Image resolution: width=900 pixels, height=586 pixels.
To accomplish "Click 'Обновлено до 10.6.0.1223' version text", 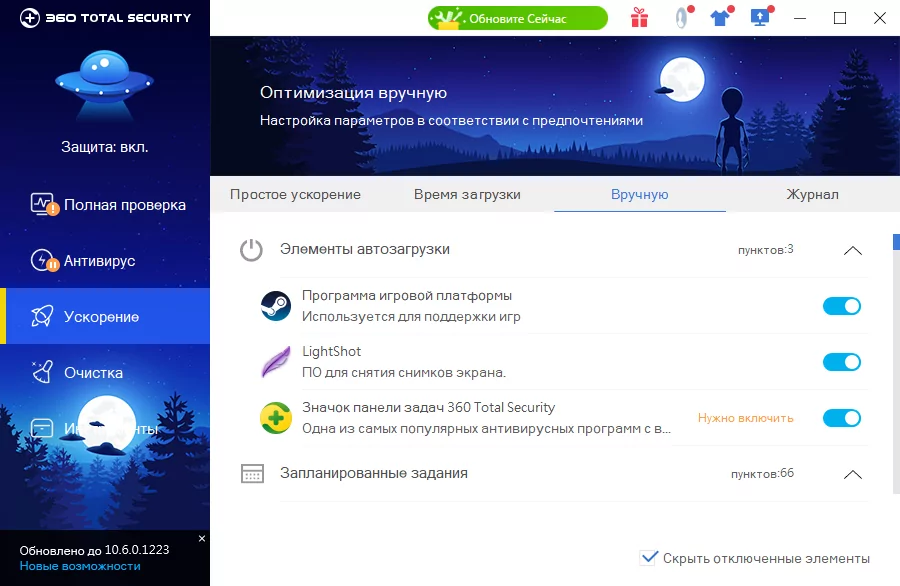I will coord(94,550).
